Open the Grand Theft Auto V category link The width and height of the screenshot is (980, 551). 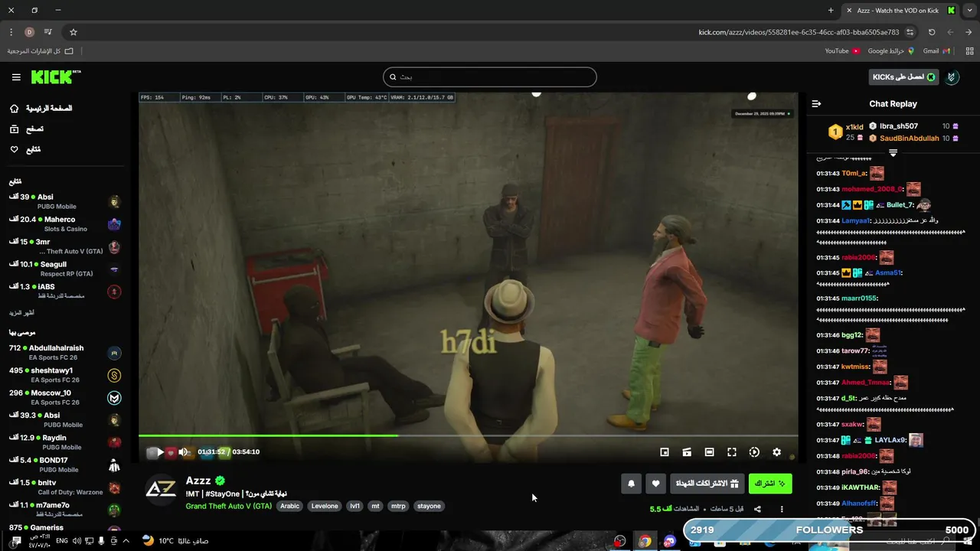(229, 506)
